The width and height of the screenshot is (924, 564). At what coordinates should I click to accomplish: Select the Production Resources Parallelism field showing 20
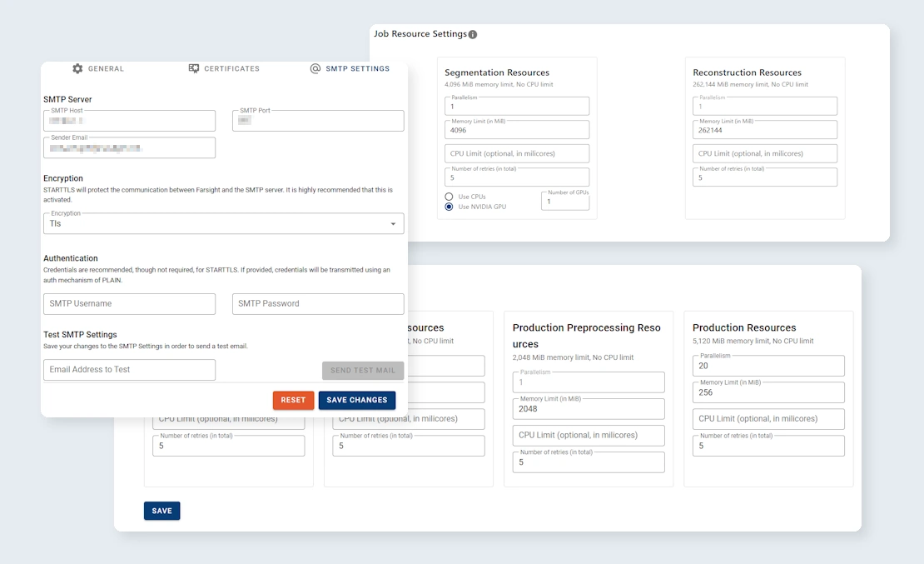(768, 366)
